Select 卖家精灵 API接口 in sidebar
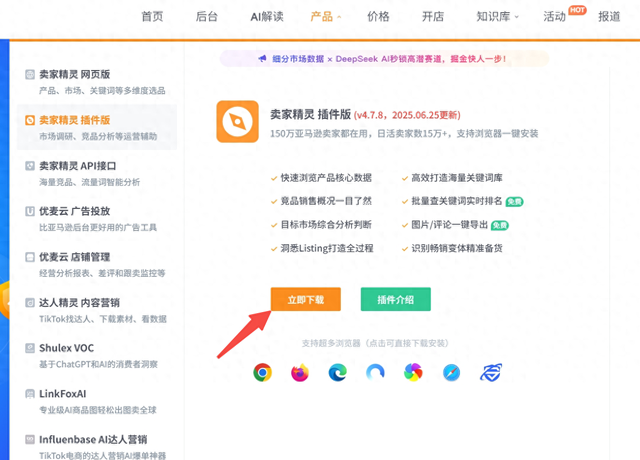Viewport: 640px width, 460px height. click(x=97, y=173)
